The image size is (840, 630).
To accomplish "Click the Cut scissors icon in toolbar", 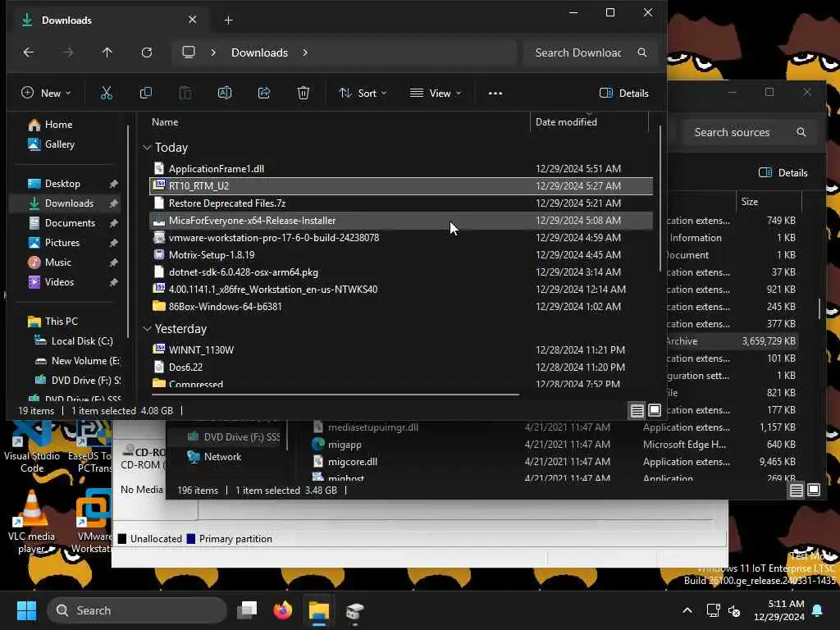I will [107, 94].
